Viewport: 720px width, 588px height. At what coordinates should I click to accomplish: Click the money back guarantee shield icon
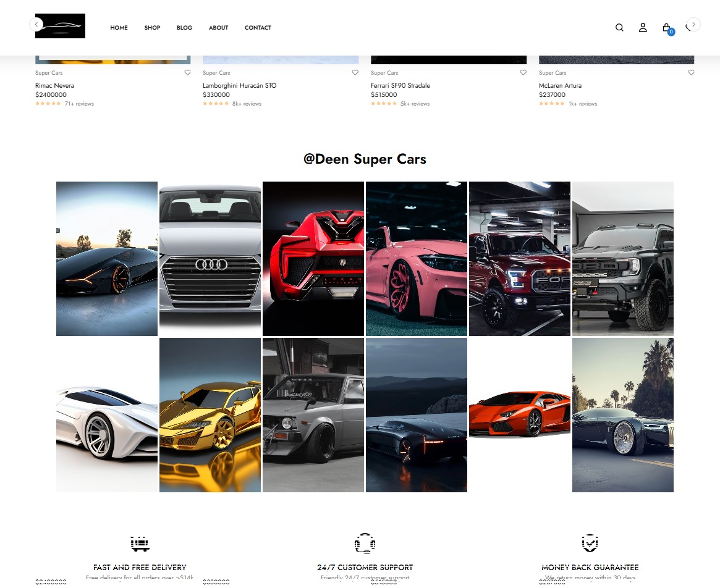point(590,542)
